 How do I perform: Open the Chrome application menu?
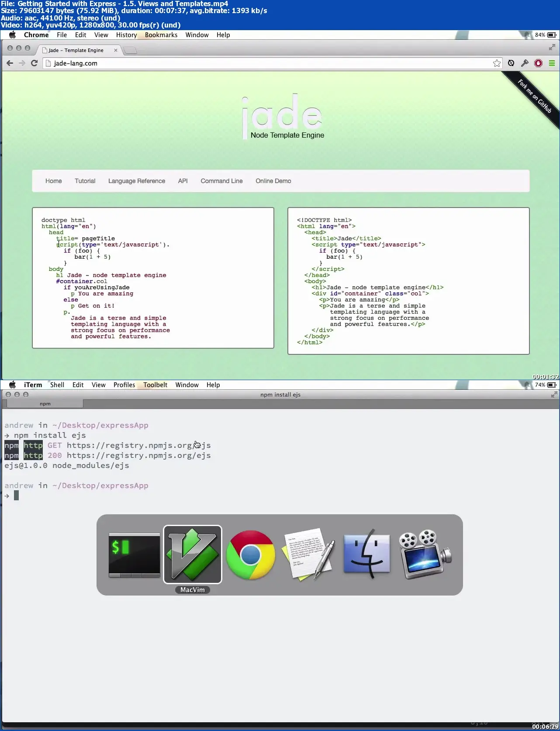tap(36, 35)
